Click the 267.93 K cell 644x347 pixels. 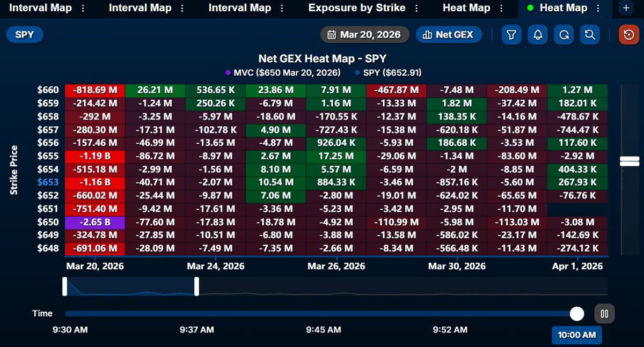click(x=577, y=182)
